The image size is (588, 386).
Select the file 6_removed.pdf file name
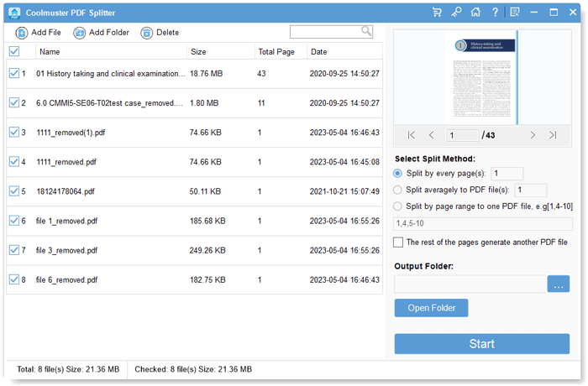pyautogui.click(x=66, y=280)
